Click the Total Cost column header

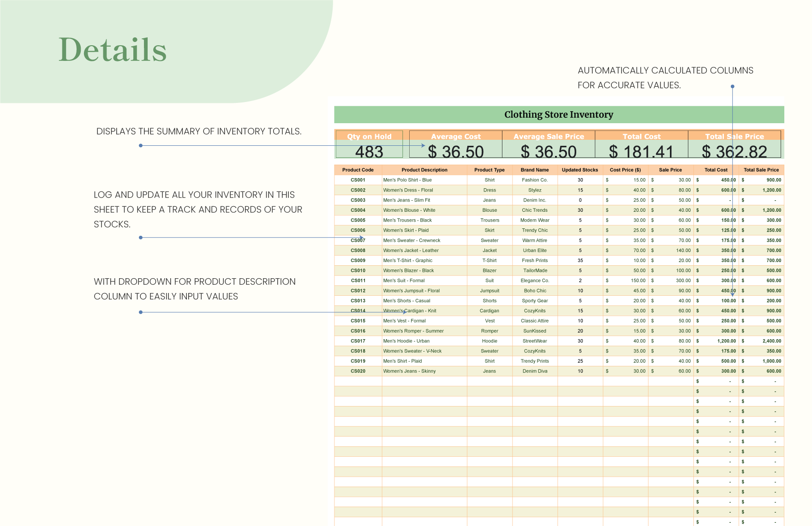point(716,170)
